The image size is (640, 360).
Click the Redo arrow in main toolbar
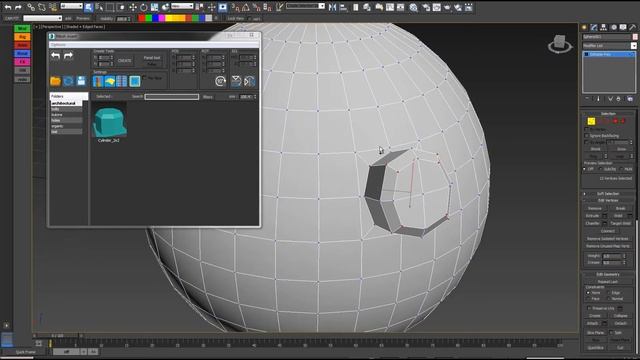[18, 7]
